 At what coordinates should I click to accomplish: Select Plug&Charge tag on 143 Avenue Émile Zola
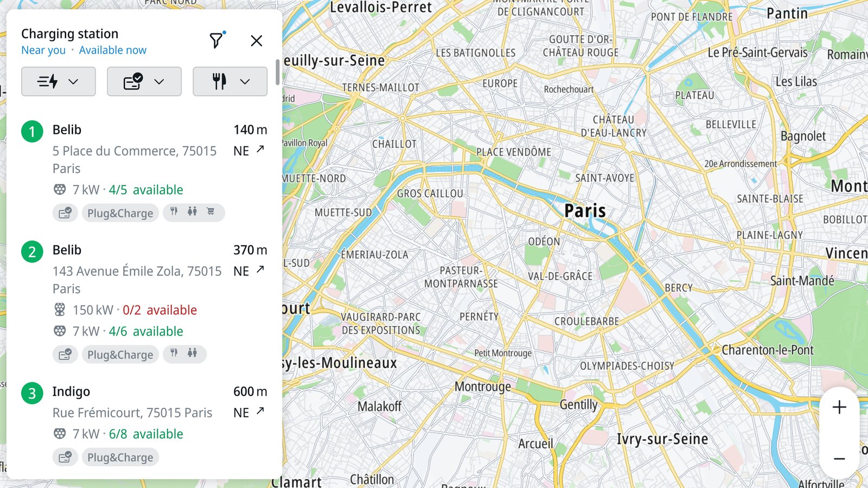tap(120, 355)
